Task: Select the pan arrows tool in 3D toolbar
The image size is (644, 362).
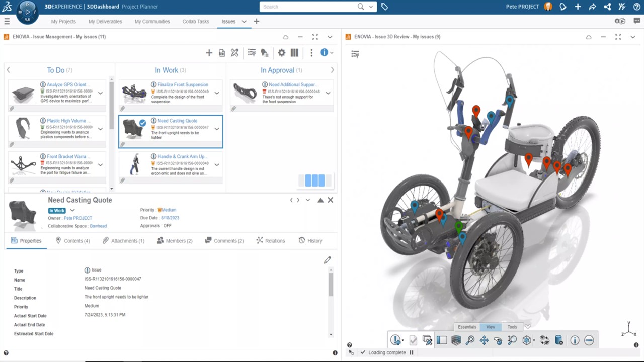Action: 484,340
